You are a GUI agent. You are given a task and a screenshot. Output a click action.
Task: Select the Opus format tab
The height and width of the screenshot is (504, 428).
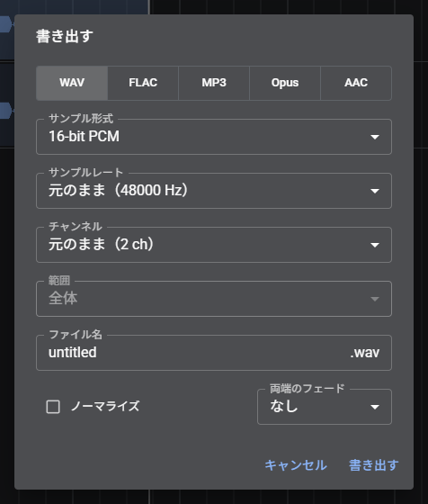point(285,83)
